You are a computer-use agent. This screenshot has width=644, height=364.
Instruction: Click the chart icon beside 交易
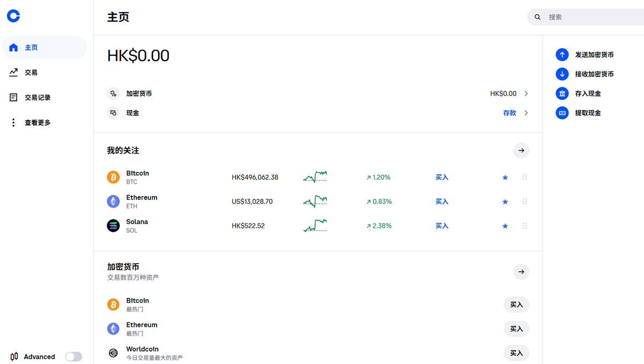(13, 72)
